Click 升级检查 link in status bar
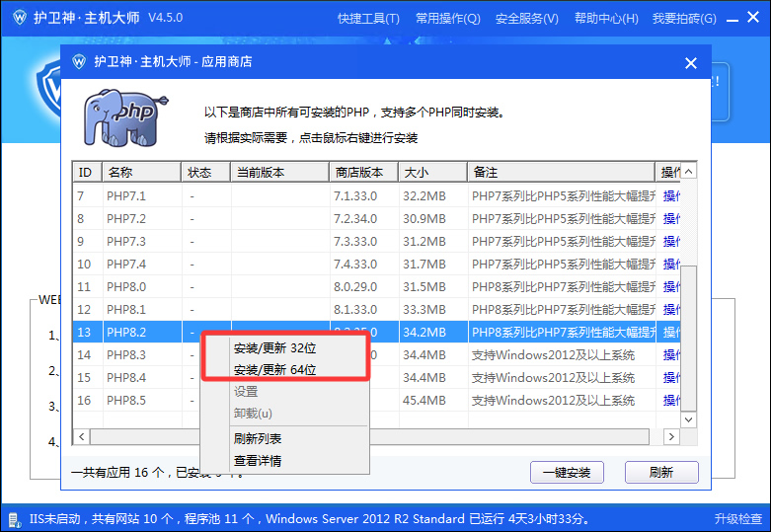Screen dimensions: 771x532 (738, 519)
